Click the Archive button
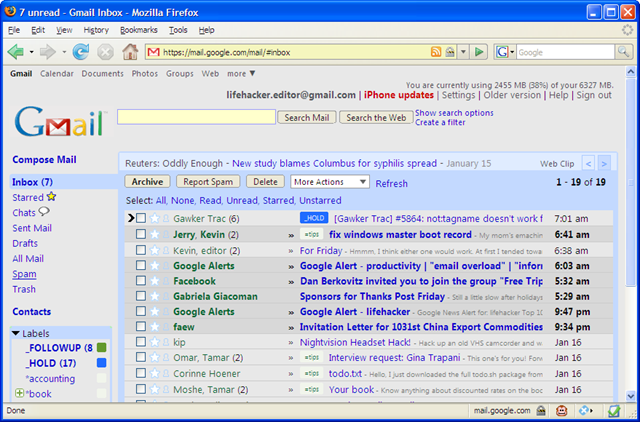 pyautogui.click(x=147, y=182)
